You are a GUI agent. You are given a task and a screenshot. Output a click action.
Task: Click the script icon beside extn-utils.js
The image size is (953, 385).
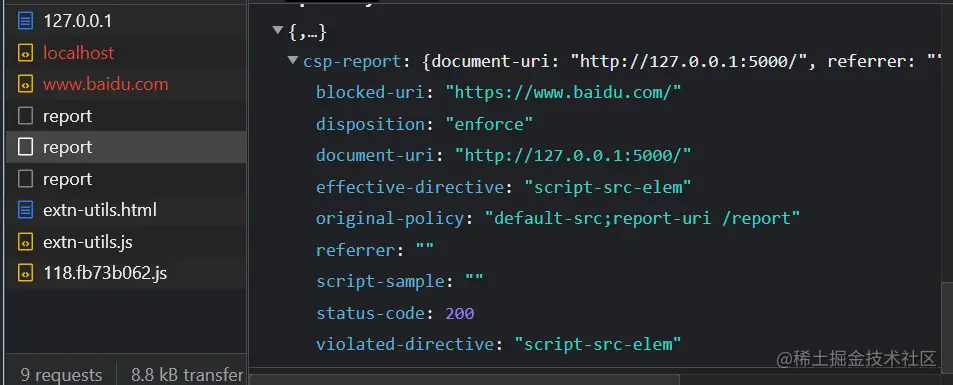pos(25,242)
